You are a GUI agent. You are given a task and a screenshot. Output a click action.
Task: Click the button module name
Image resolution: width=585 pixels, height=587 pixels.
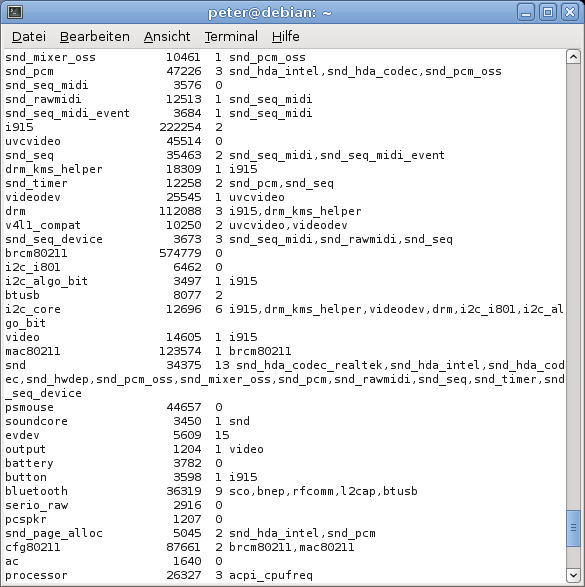tap(26, 477)
